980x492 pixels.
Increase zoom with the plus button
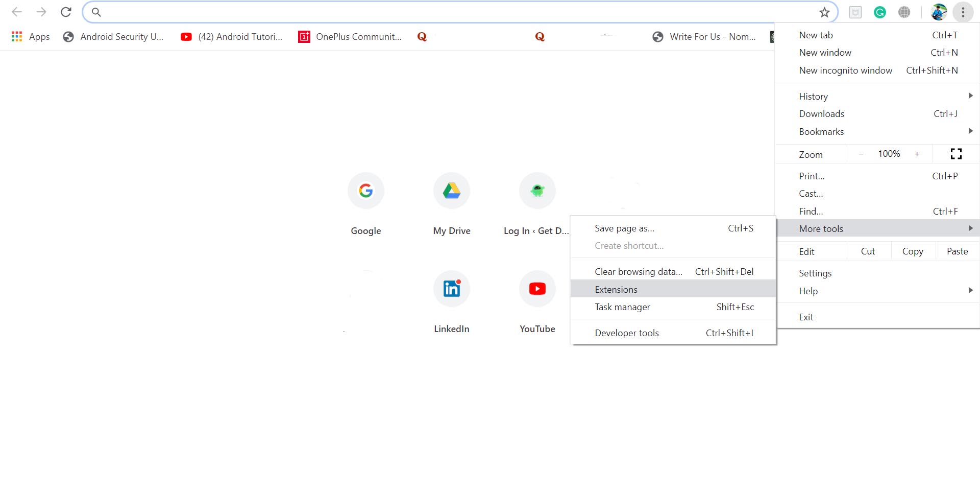917,154
